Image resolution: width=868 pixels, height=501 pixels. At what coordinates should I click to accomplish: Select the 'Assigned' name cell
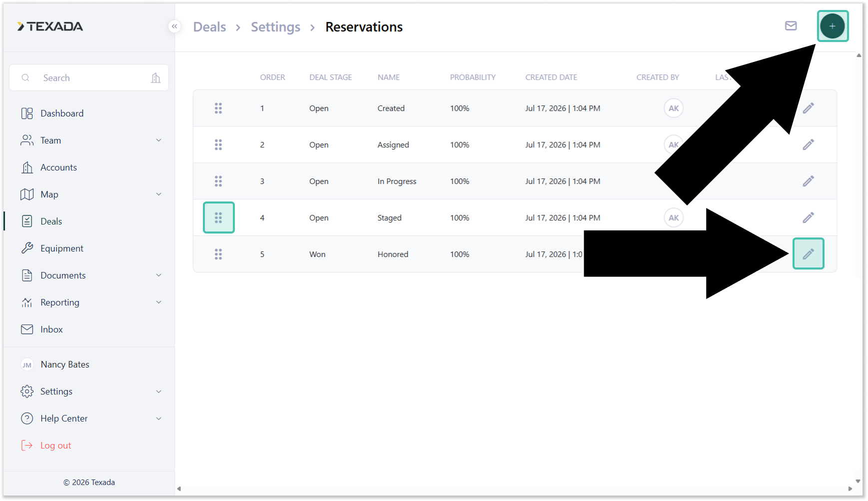[393, 145]
